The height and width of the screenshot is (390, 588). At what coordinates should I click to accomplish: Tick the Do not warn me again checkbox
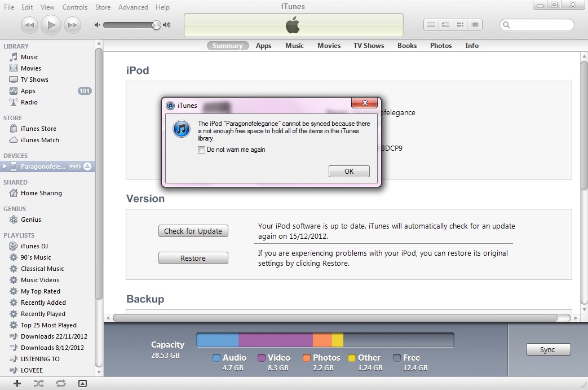click(201, 150)
